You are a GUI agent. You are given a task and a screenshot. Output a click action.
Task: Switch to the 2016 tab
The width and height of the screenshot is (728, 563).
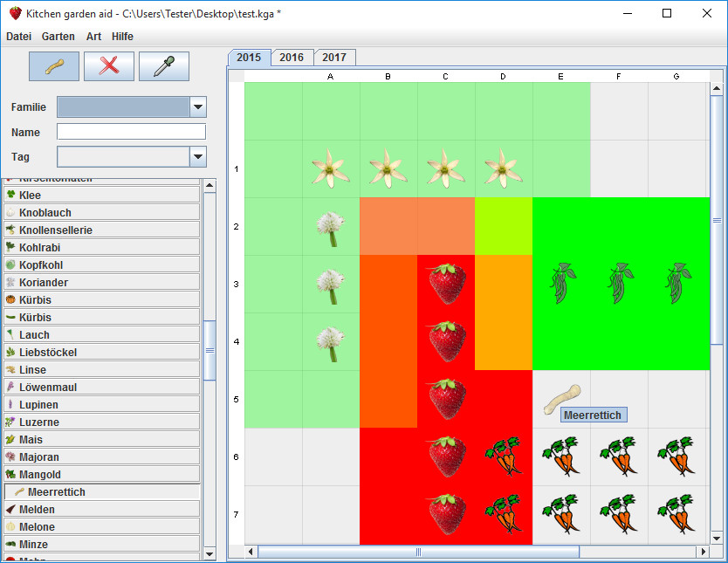292,58
